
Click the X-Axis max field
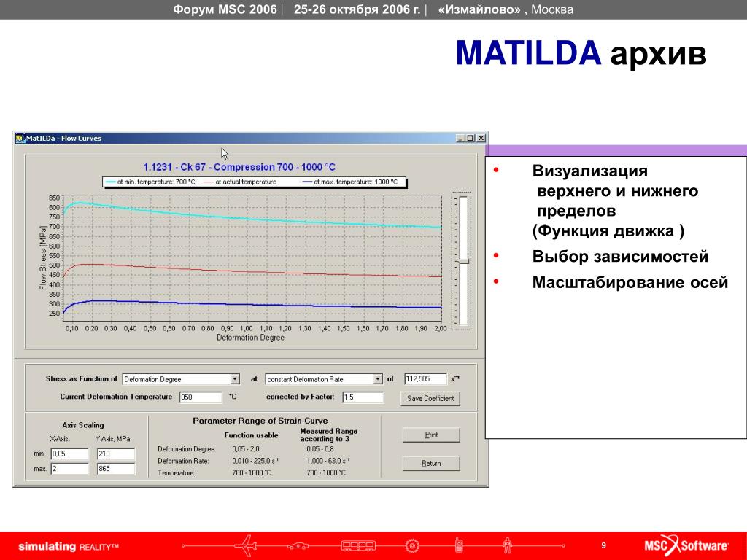coord(69,469)
